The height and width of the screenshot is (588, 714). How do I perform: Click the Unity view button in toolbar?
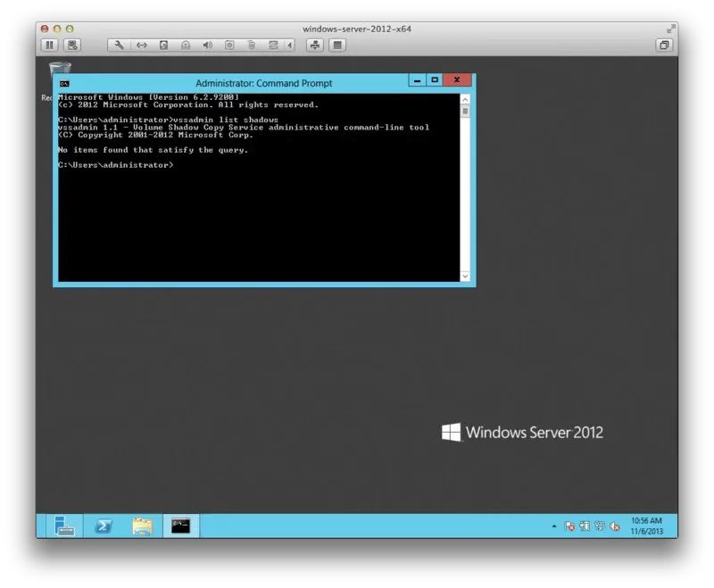(314, 45)
